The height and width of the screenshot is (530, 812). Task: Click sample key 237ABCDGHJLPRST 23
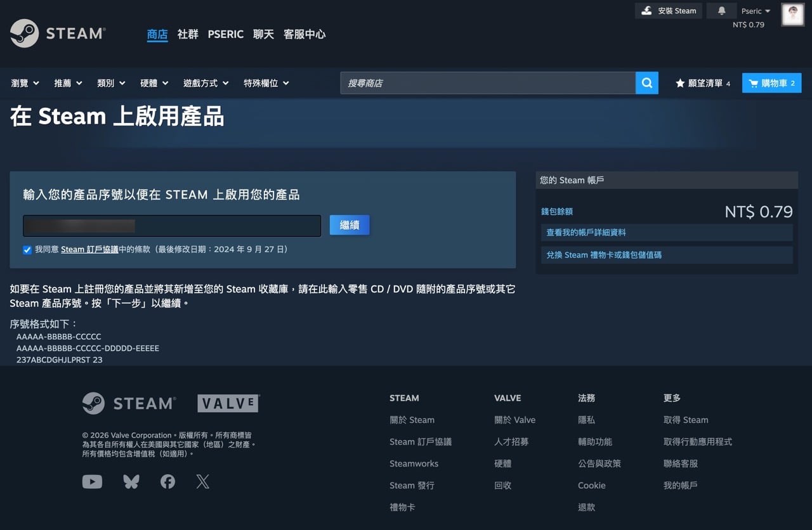(x=60, y=359)
